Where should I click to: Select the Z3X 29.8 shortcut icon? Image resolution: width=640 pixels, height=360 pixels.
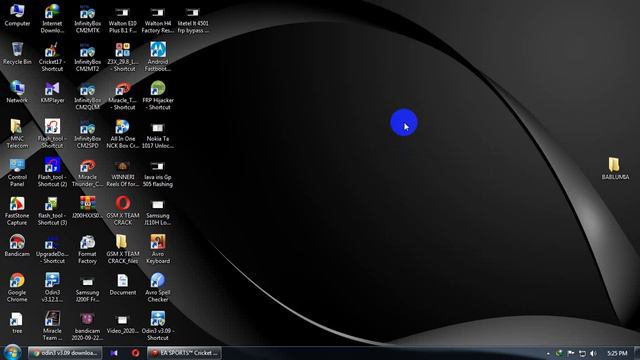tap(122, 57)
